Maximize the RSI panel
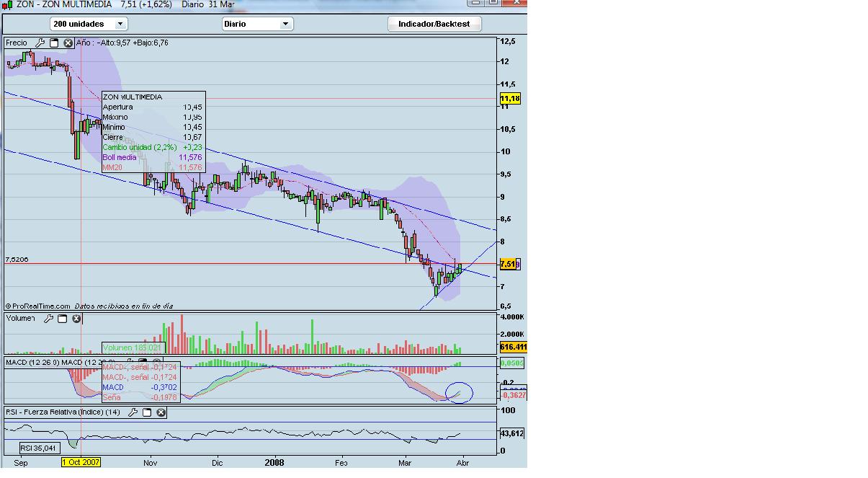Image resolution: width=868 pixels, height=478 pixels. point(147,412)
